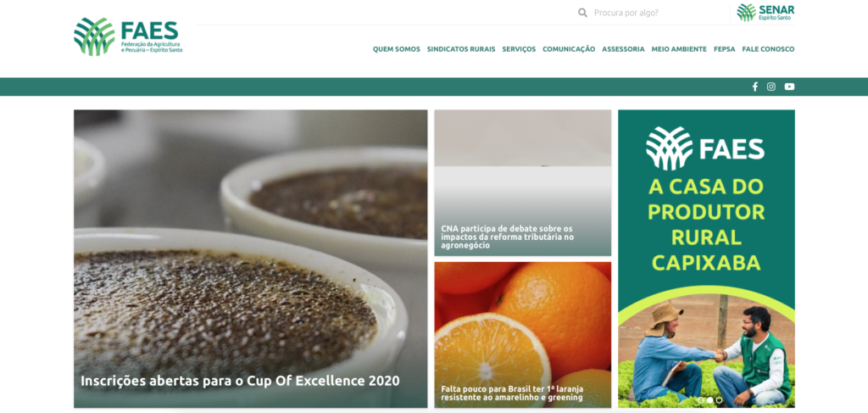Select the first banner carousel dot
The height and width of the screenshot is (413, 868).
700,399
